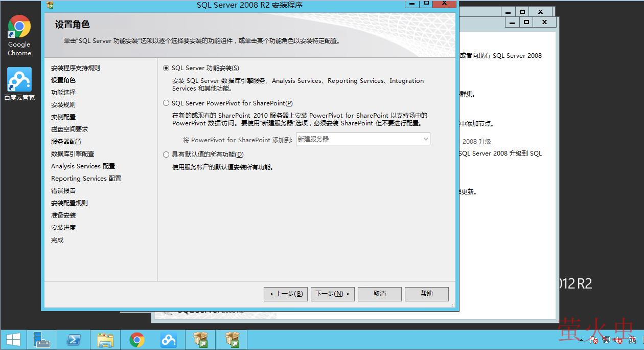The image size is (644, 350).
Task: Open Google Chrome desktop shortcut
Action: tap(19, 35)
